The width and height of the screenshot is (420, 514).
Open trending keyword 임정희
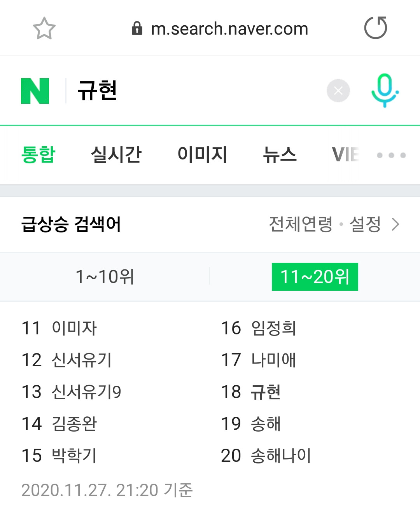(x=273, y=328)
